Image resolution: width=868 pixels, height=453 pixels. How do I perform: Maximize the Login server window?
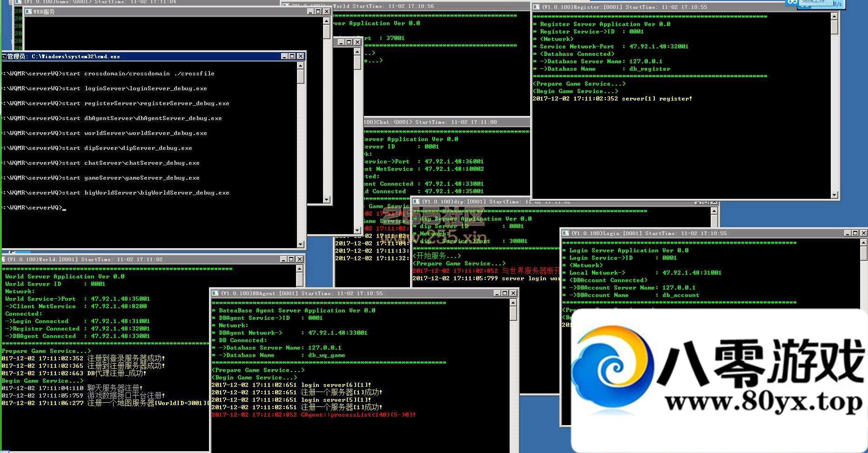pyautogui.click(x=855, y=233)
